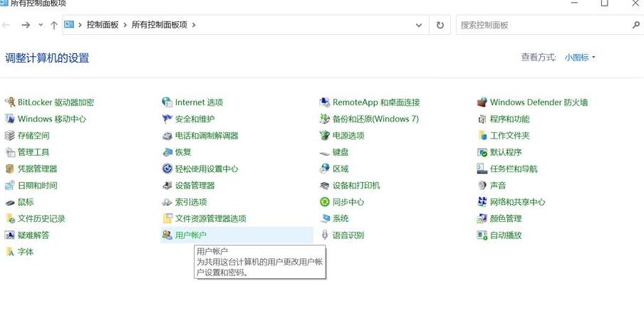Open the 鼠标 icon

pyautogui.click(x=10, y=202)
